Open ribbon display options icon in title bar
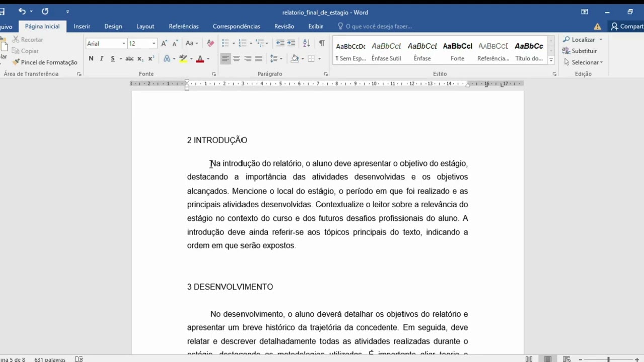 tap(584, 12)
